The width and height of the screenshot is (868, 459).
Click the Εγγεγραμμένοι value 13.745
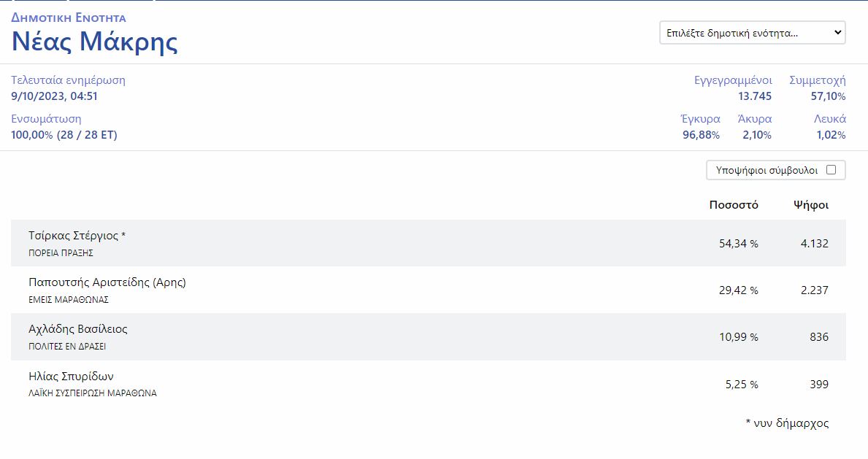[754, 96]
